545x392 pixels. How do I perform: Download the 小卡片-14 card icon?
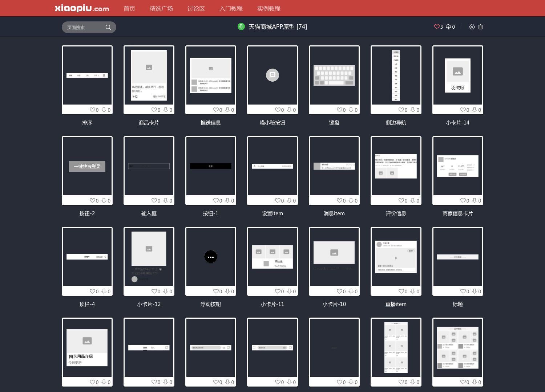tap(475, 110)
